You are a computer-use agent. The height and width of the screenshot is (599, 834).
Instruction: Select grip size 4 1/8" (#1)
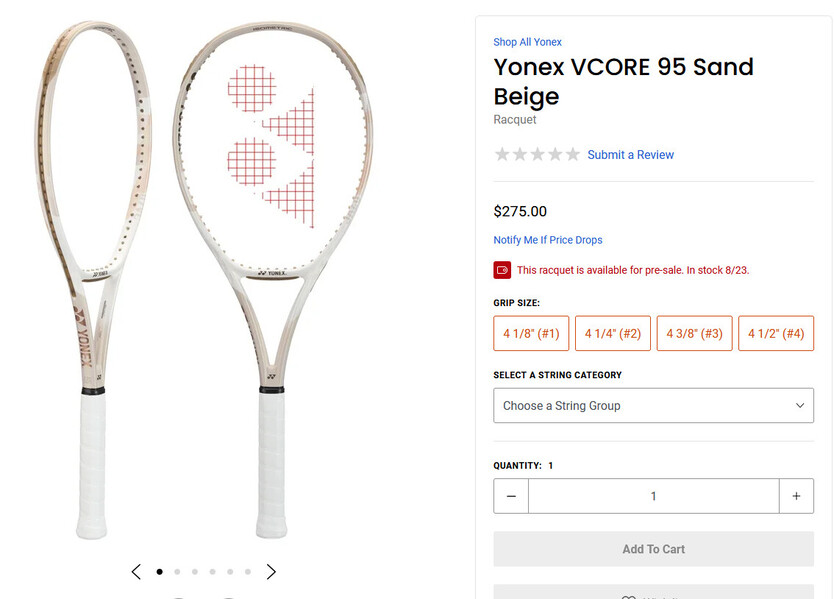pos(531,333)
